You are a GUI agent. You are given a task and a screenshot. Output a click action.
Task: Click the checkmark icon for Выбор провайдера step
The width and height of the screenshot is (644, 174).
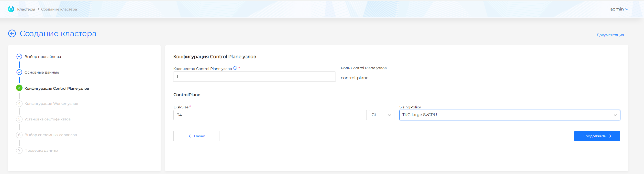(x=19, y=57)
